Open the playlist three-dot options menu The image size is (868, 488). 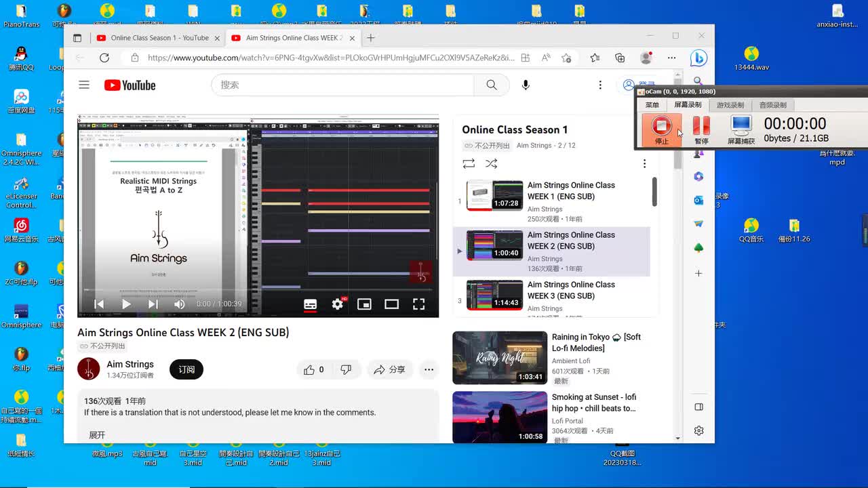click(x=644, y=163)
